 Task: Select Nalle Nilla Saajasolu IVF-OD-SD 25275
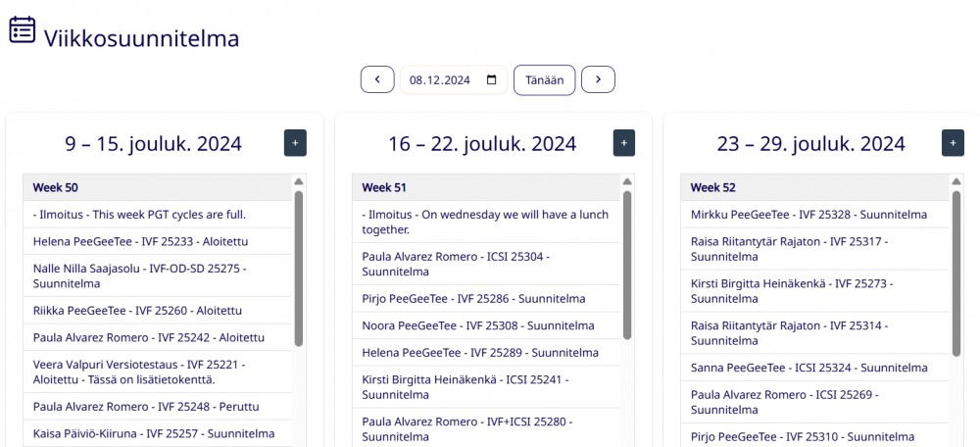tap(139, 275)
